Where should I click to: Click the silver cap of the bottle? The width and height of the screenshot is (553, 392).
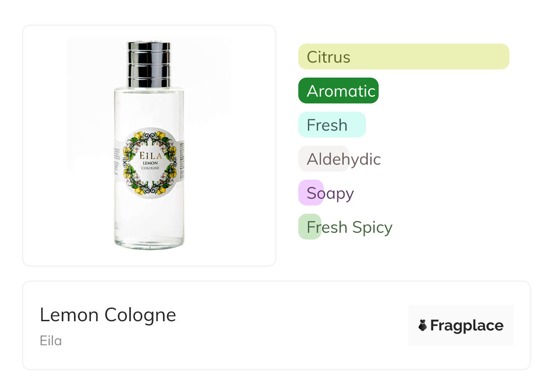[148, 64]
